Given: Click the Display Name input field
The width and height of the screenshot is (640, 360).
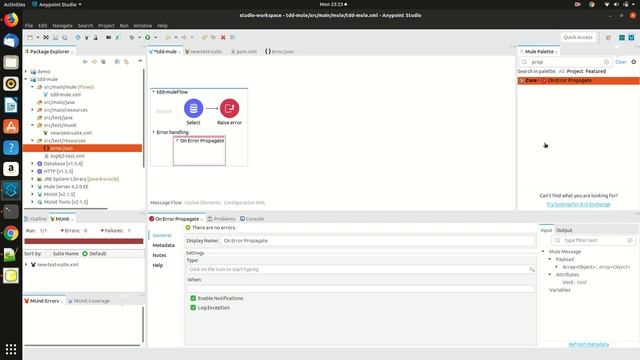Looking at the screenshot, I should coord(377,241).
